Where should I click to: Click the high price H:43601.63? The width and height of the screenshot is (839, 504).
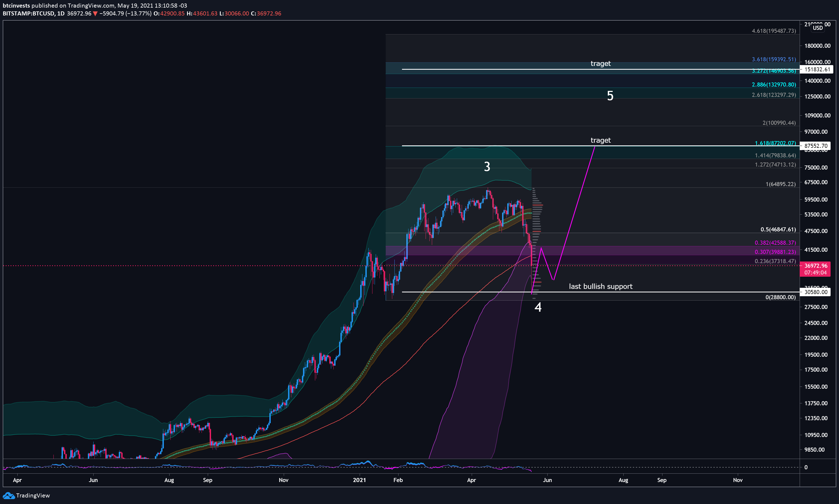202,14
